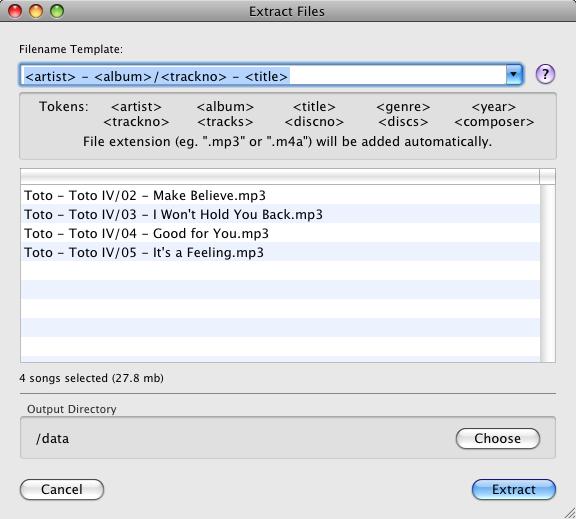
Task: Insert the <composer> token
Action: coord(494,122)
